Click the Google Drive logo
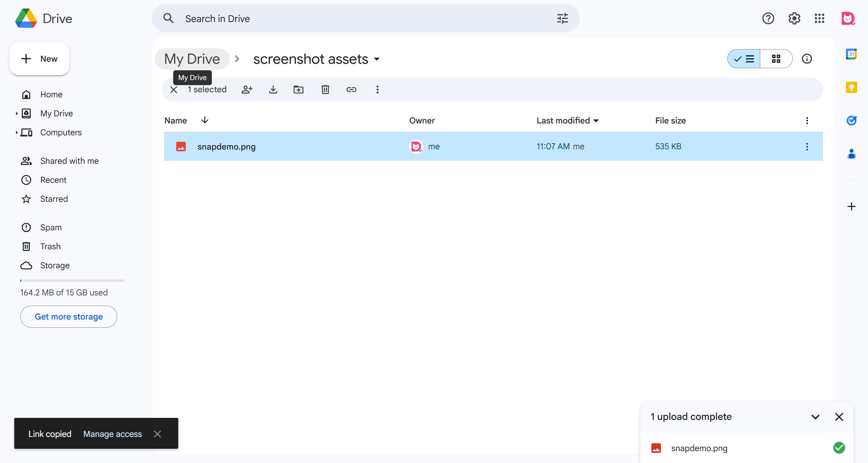Screen dimensions: 868x463 tap(26, 18)
